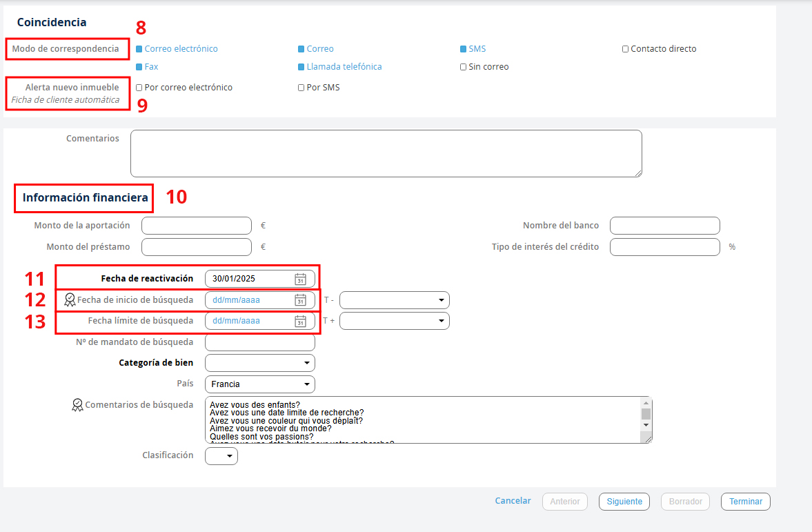Check alert Por correo electrónico
The height and width of the screenshot is (532, 812).
coord(139,88)
